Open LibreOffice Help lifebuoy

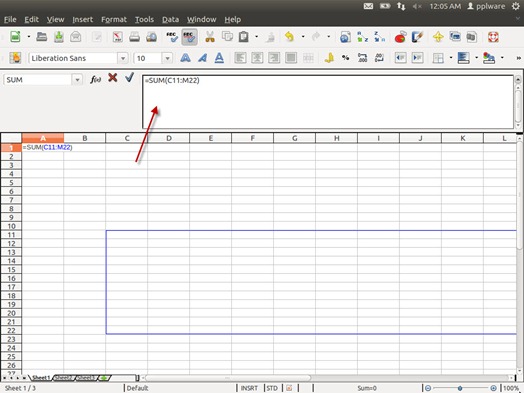[x=493, y=37]
